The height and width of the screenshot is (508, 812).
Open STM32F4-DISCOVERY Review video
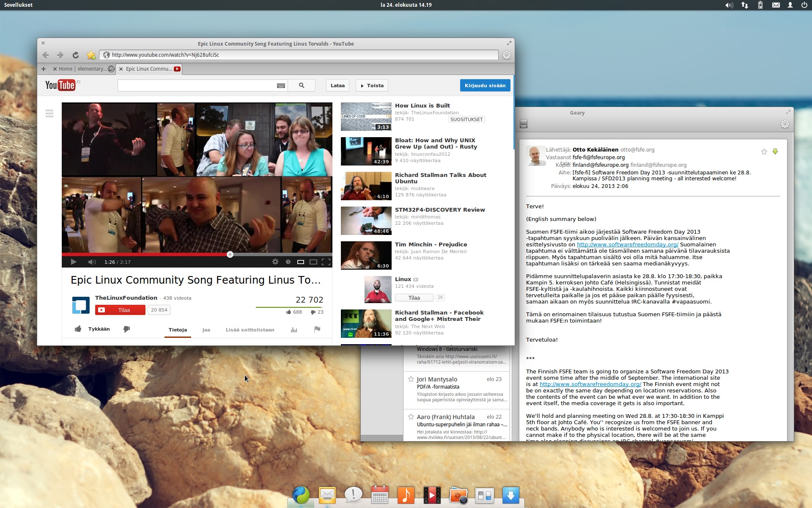click(x=440, y=210)
